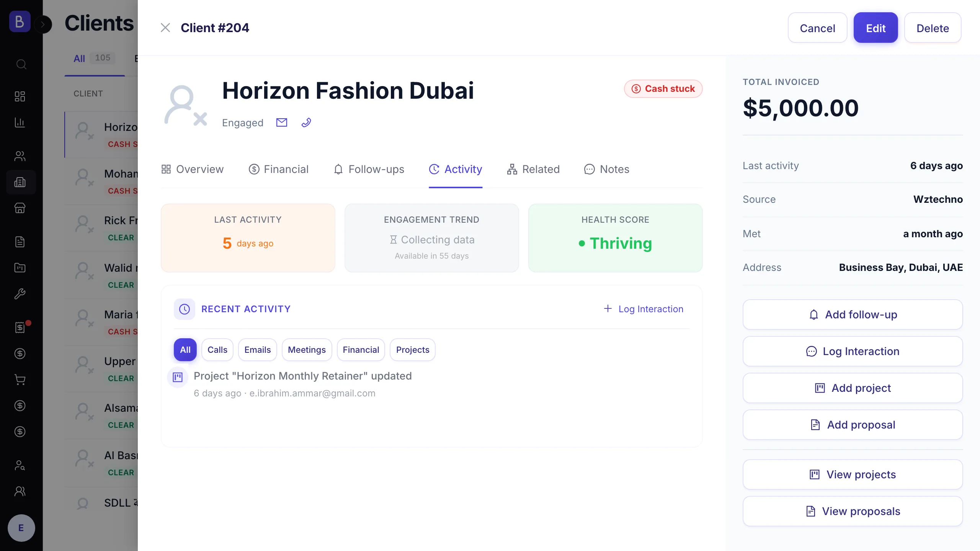Screen dimensions: 980x551
Task: Click the Business Bay, Dubai, UAE address value
Action: point(901,267)
